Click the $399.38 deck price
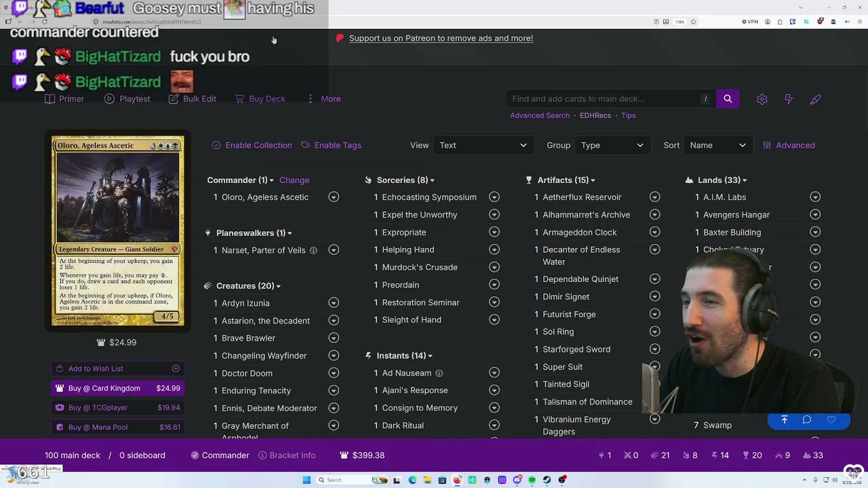 tap(368, 455)
